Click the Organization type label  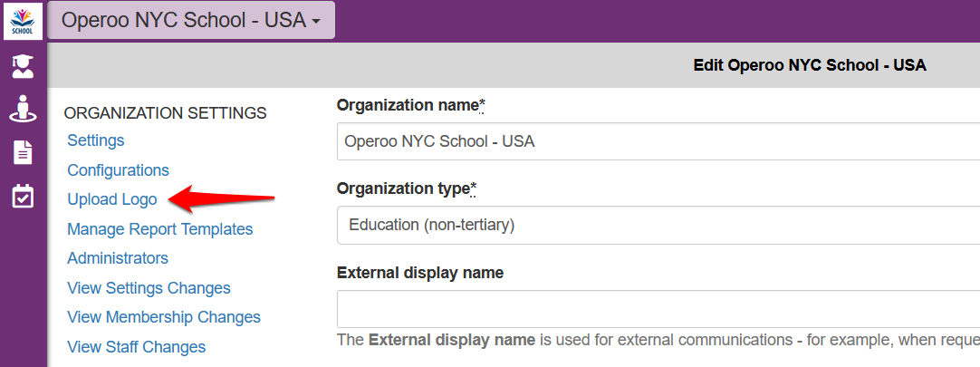[x=407, y=188]
